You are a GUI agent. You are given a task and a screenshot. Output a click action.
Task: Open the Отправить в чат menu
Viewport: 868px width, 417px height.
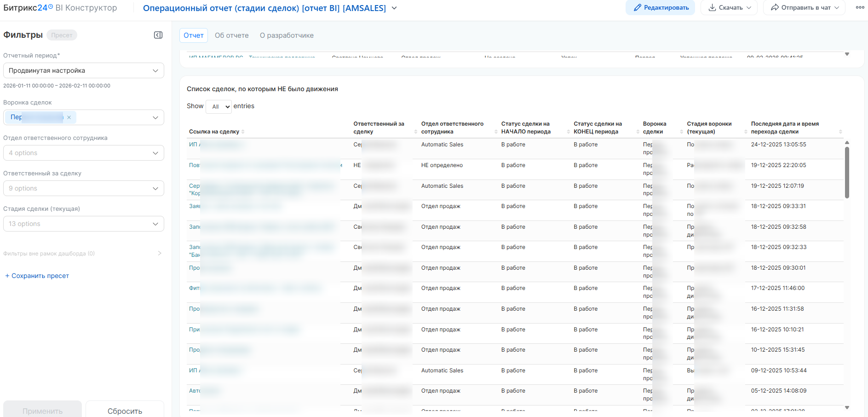pos(804,8)
